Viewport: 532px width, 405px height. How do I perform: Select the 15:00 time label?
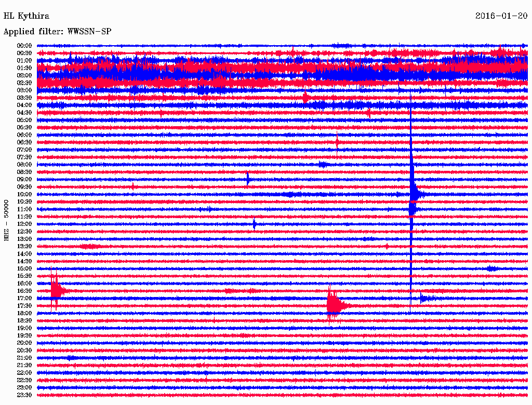coord(24,268)
